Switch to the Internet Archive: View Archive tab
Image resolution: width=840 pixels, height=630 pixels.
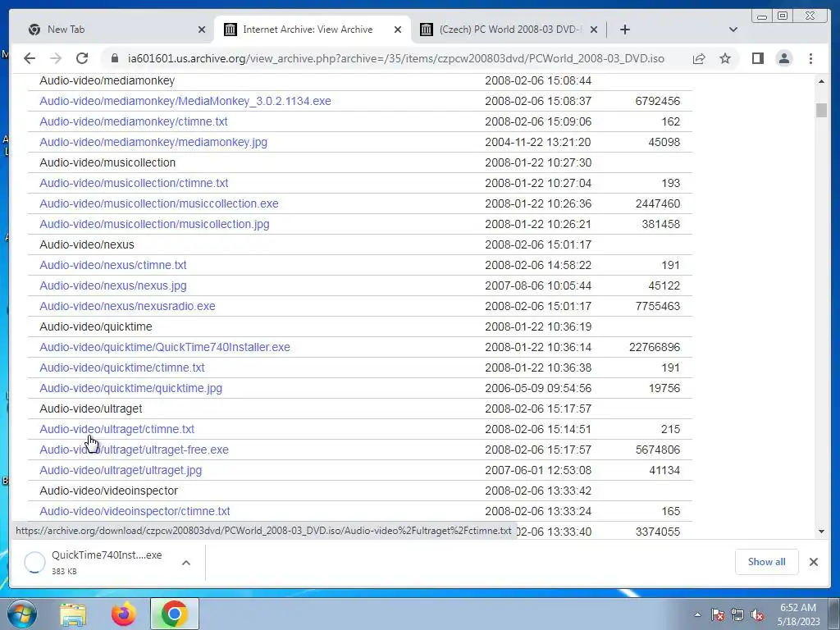click(313, 30)
